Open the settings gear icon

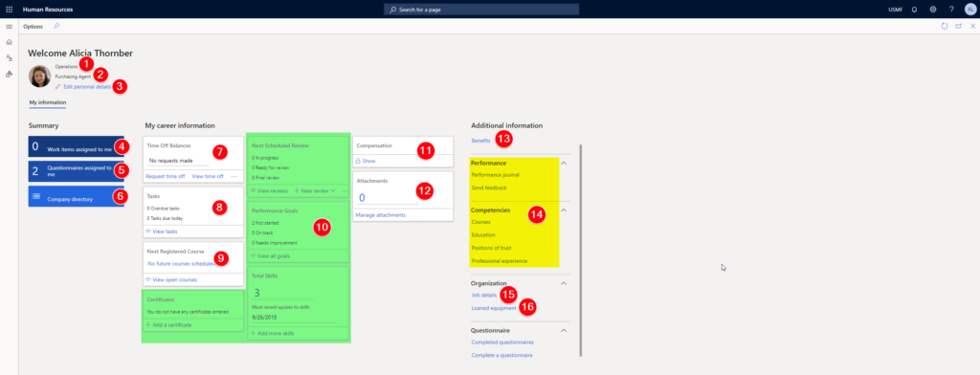tap(933, 10)
